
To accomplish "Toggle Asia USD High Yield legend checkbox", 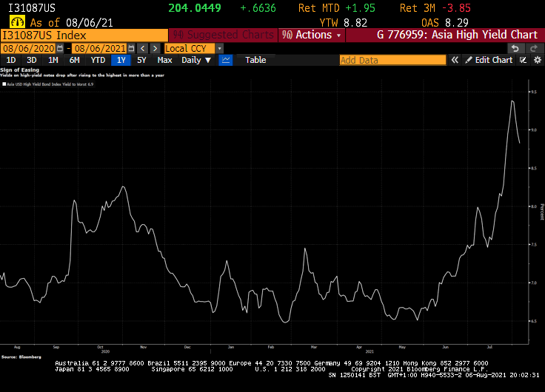I will point(4,84).
